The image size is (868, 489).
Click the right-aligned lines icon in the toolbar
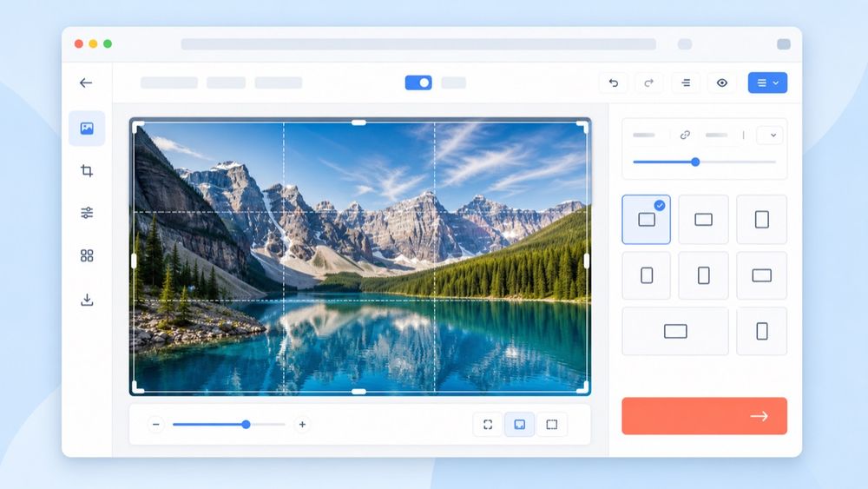(x=686, y=83)
